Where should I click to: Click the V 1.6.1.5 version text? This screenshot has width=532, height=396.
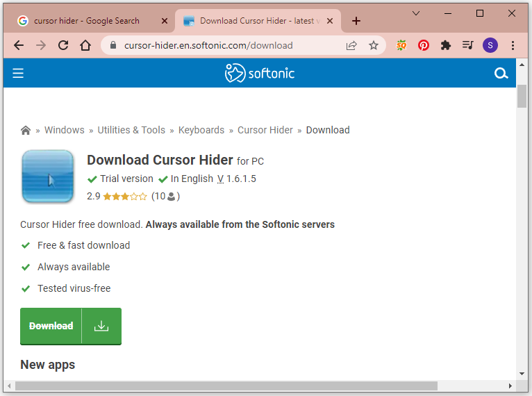tap(236, 179)
